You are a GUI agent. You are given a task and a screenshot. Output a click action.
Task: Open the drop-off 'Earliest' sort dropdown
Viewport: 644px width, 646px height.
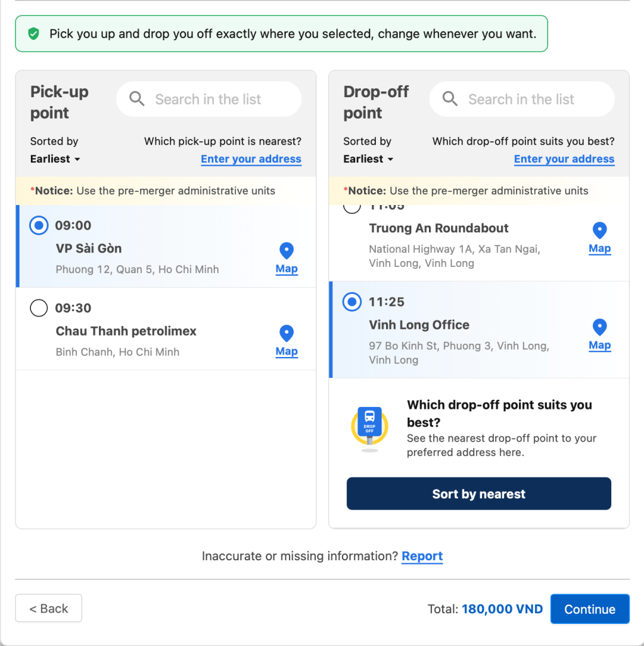click(368, 159)
